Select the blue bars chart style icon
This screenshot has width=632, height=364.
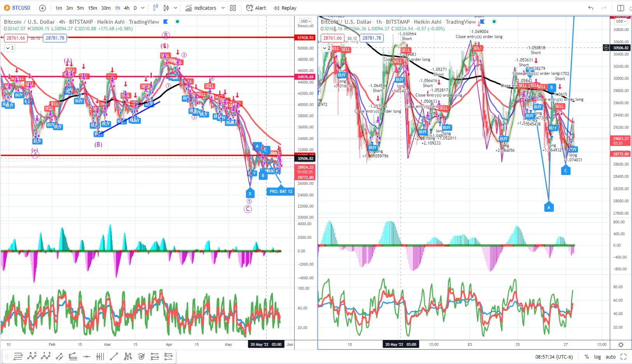(156, 8)
